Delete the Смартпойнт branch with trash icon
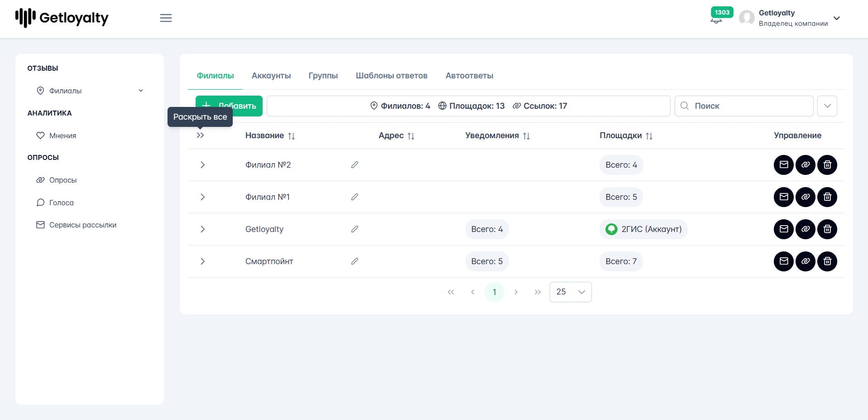The height and width of the screenshot is (420, 868). pos(827,261)
